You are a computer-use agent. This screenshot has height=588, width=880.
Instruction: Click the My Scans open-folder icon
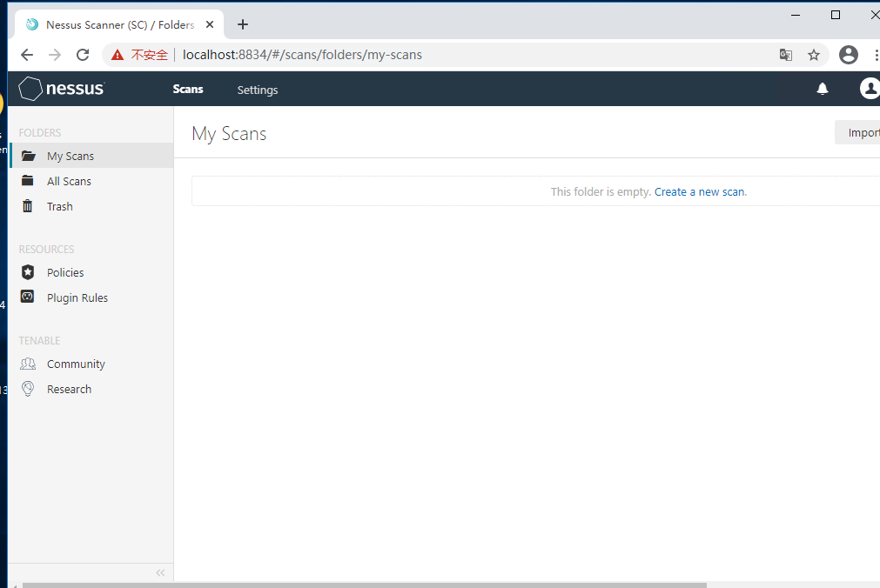(28, 156)
